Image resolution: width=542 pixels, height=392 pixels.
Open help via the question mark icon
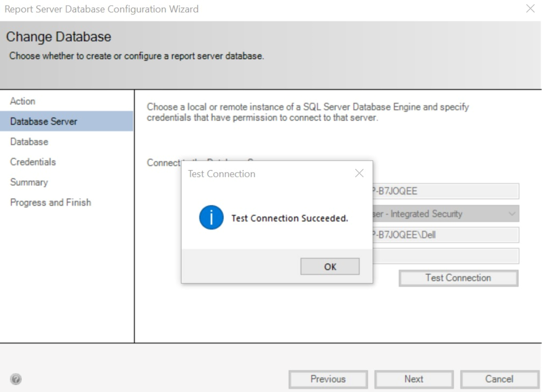click(x=16, y=379)
